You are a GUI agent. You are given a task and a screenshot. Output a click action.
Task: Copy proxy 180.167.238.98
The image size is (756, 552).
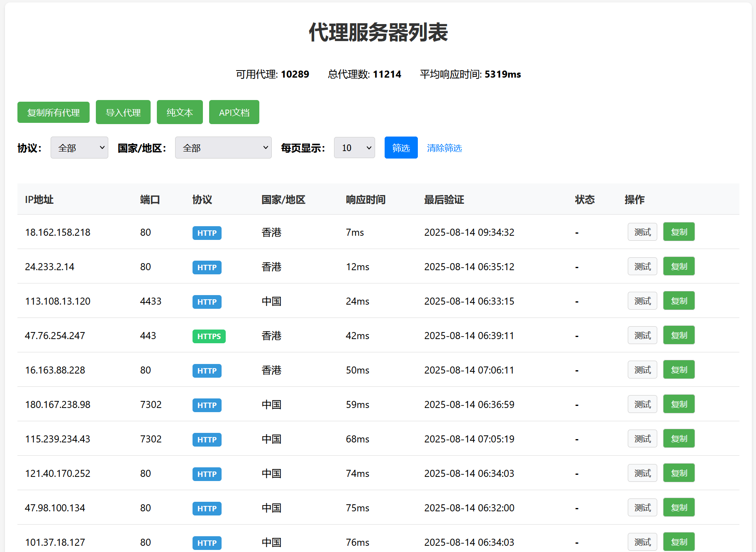point(679,404)
